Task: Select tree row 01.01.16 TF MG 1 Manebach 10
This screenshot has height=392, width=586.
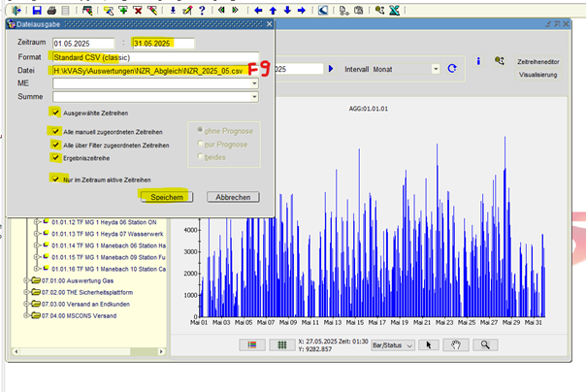Action: click(x=109, y=269)
